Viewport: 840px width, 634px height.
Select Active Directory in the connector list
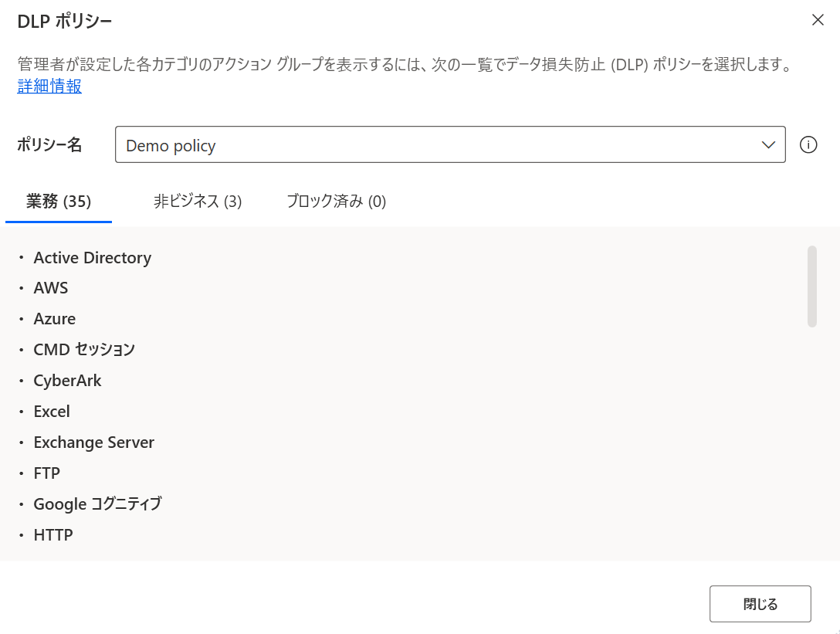(92, 257)
